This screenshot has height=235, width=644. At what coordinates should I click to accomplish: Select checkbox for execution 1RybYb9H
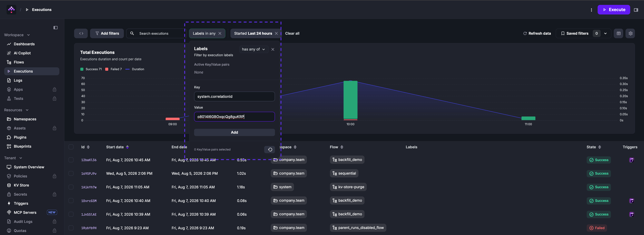(71, 228)
